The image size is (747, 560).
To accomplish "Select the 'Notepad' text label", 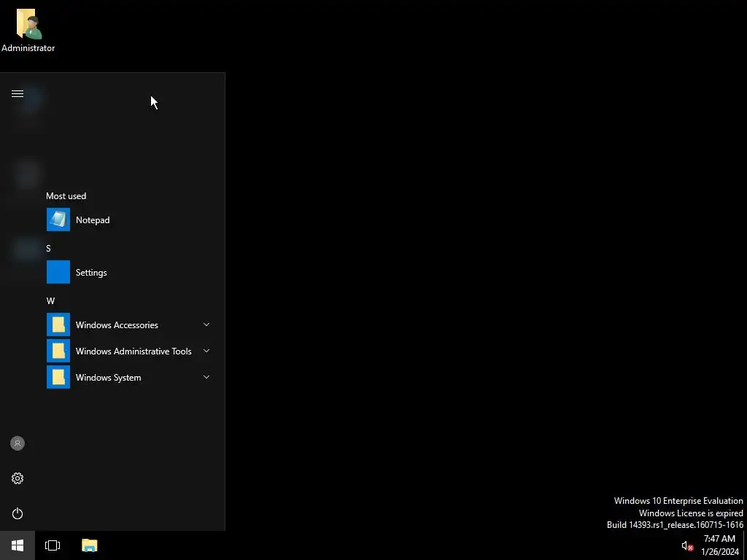I will click(93, 220).
